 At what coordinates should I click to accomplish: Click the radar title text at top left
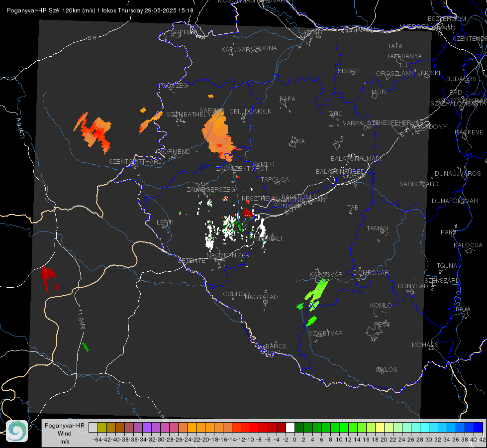point(100,10)
